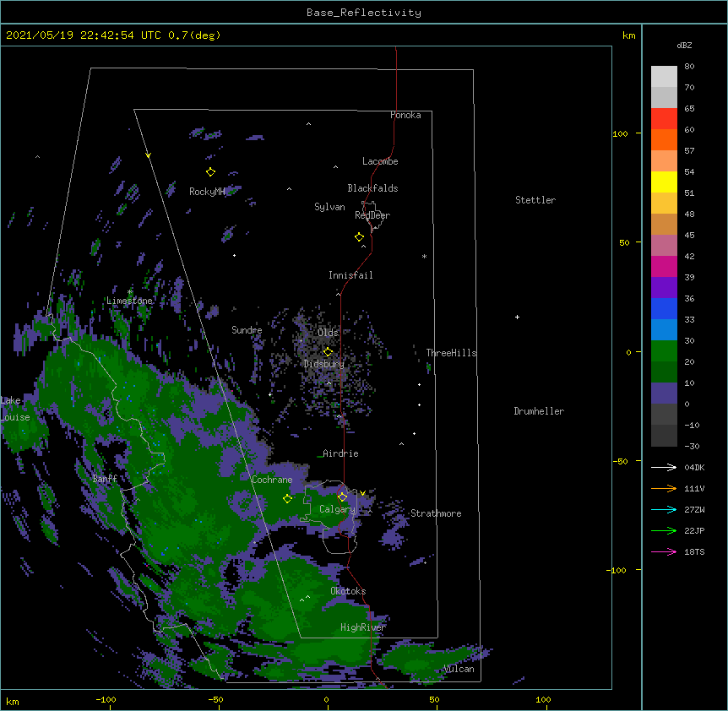Click the ThreeHills city label

451,353
